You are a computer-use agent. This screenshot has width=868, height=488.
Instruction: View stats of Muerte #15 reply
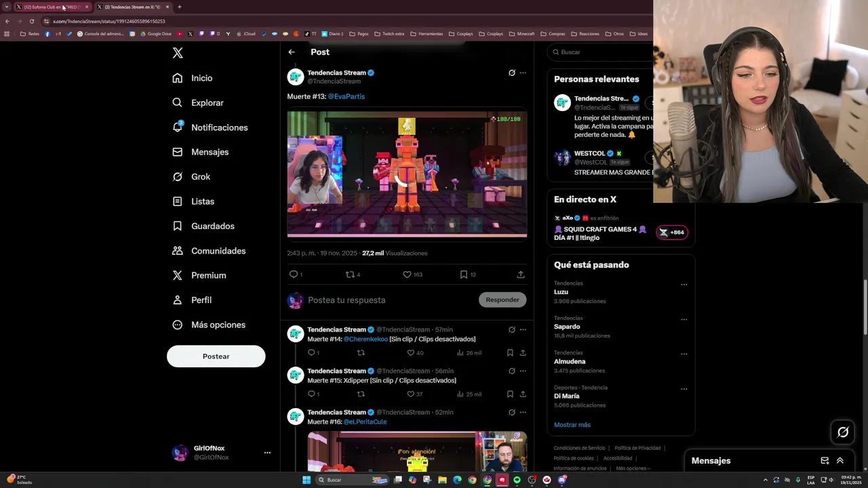tap(469, 394)
